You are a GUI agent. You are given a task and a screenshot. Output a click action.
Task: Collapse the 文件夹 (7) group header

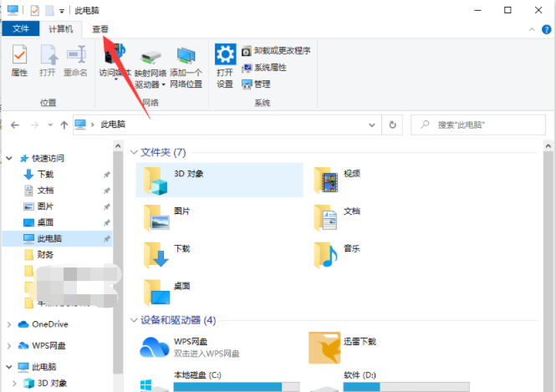[135, 152]
